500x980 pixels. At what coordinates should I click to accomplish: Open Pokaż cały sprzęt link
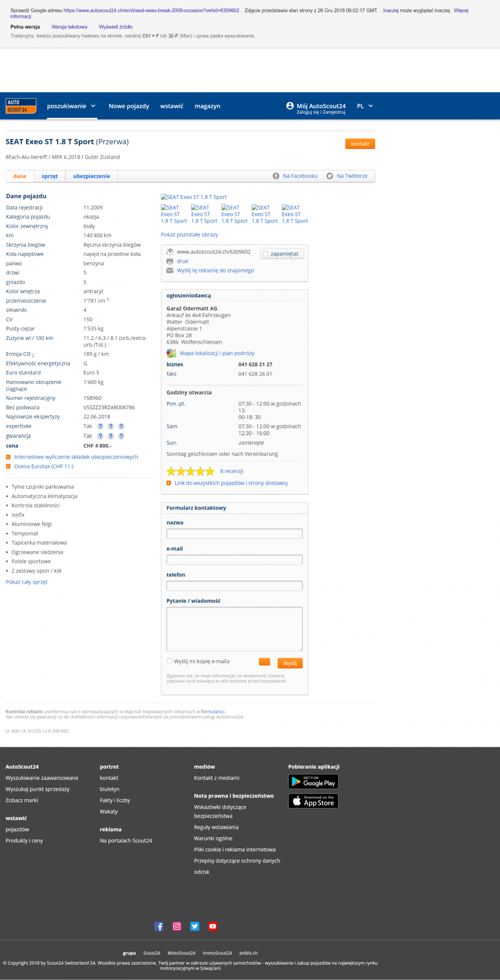click(26, 582)
